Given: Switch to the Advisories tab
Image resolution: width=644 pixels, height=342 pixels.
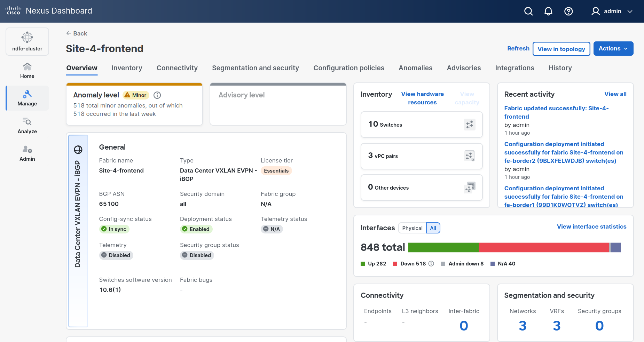Looking at the screenshot, I should point(464,68).
